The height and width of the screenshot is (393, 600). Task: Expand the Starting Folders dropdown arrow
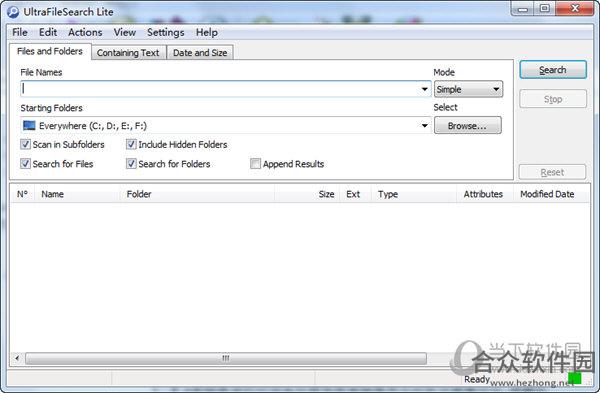pos(424,126)
